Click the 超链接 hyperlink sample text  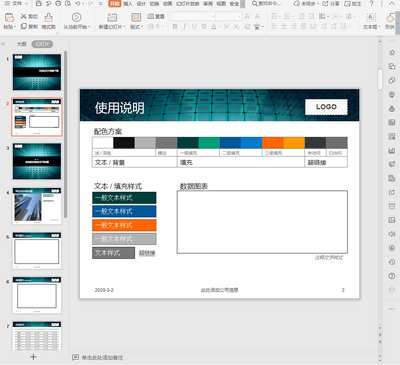pyautogui.click(x=147, y=253)
